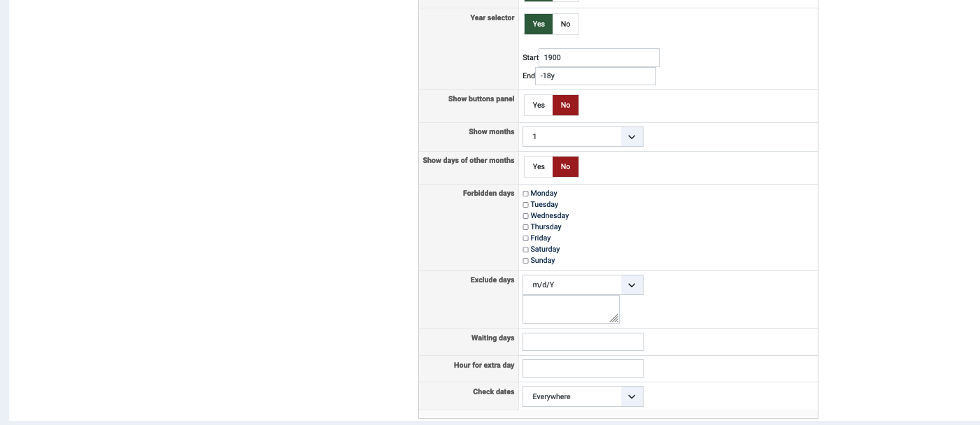980x425 pixels.
Task: Open the Check dates dropdown
Action: point(582,397)
